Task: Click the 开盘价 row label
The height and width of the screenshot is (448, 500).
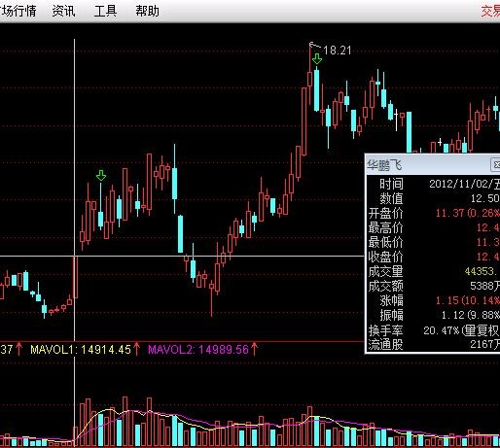Action: click(385, 213)
